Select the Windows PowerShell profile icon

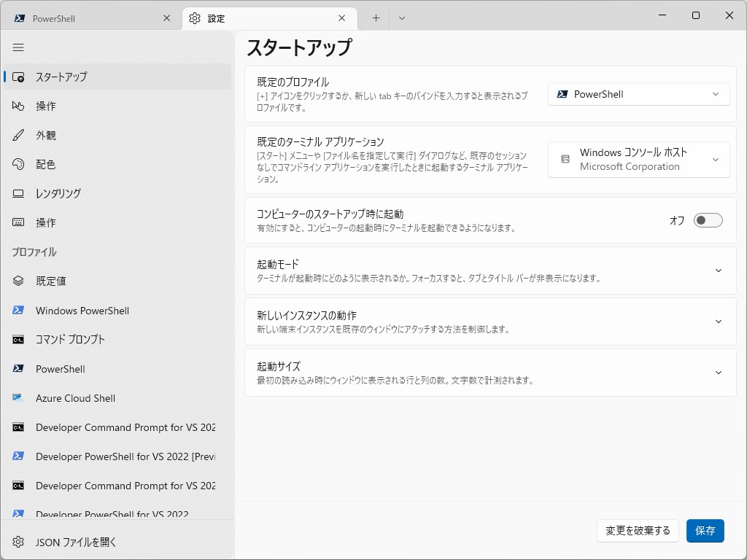point(20,311)
